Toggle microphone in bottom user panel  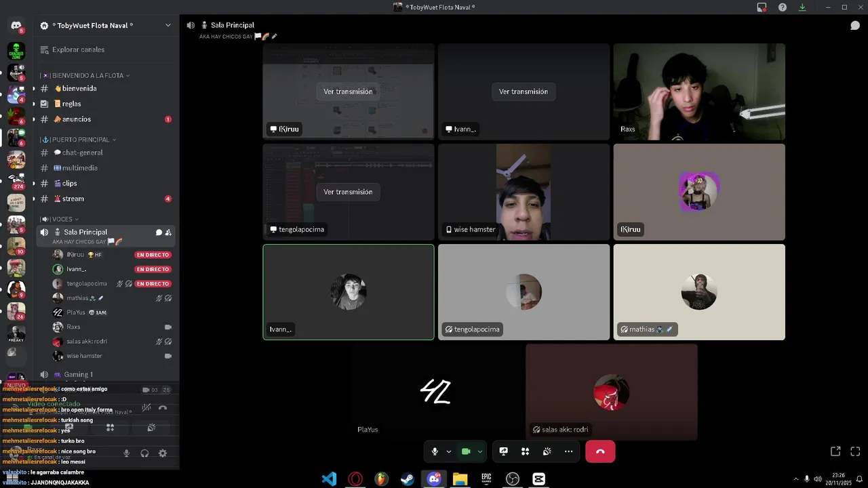[126, 453]
